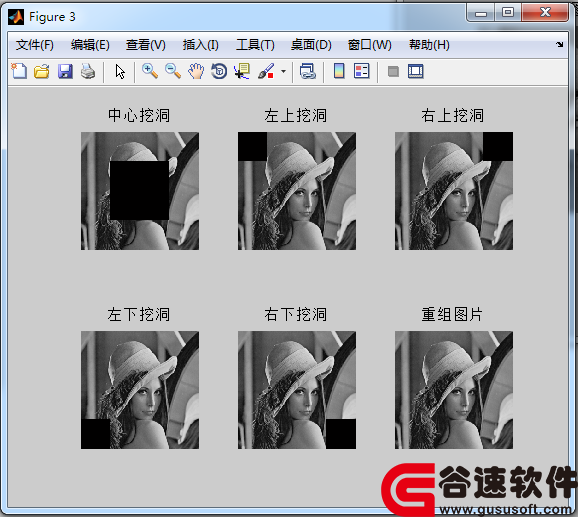Image resolution: width=578 pixels, height=517 pixels.
Task: Select the Zoom In magnifier tool
Action: pos(150,71)
